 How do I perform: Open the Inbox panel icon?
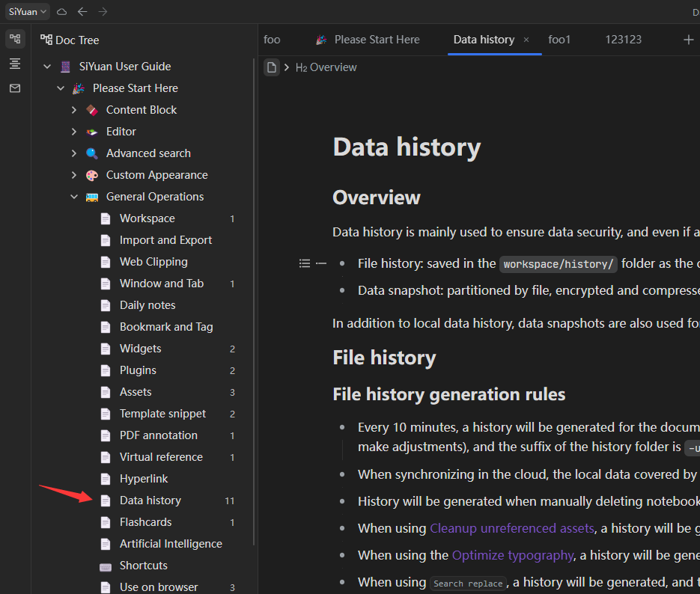pos(15,88)
